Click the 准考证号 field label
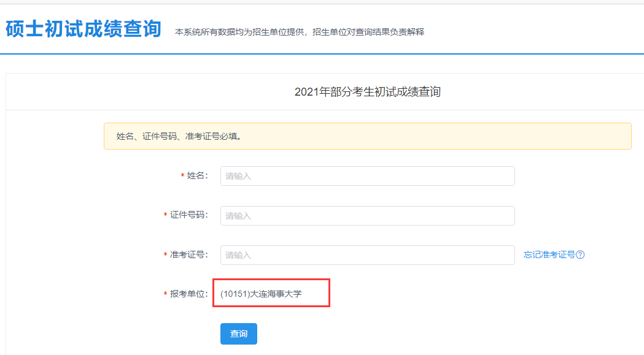The width and height of the screenshot is (644, 355). coord(188,254)
